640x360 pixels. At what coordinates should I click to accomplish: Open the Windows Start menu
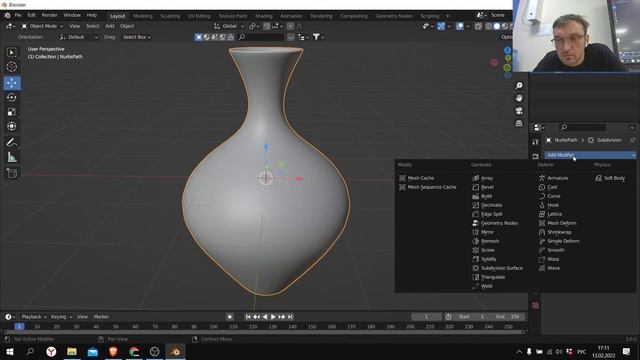9,351
